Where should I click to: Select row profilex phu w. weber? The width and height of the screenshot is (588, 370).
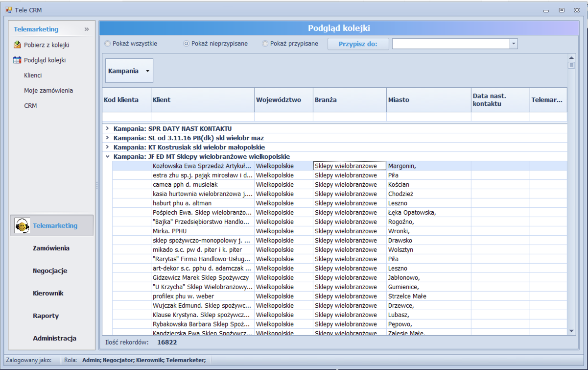click(340, 296)
